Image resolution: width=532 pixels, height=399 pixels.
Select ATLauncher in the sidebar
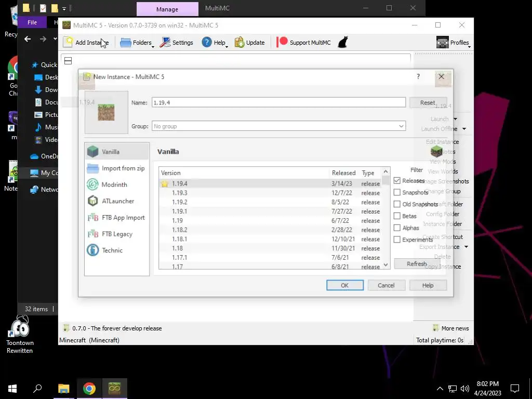pos(117,201)
